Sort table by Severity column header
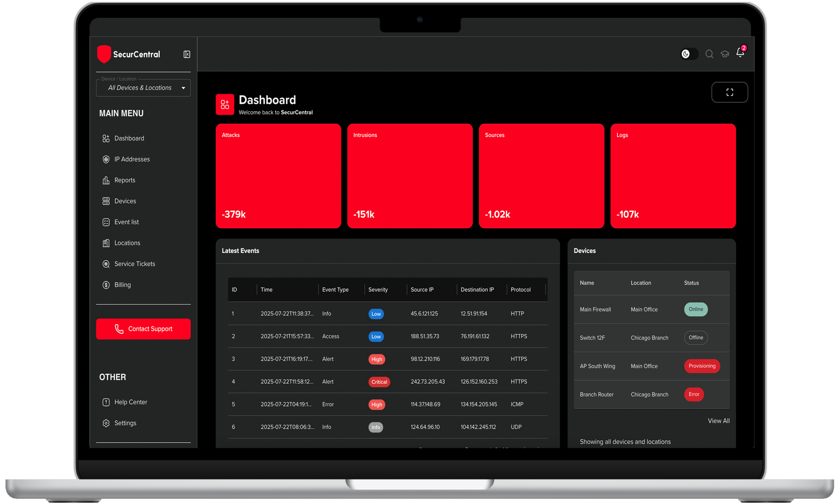This screenshot has width=839, height=504. pos(378,290)
